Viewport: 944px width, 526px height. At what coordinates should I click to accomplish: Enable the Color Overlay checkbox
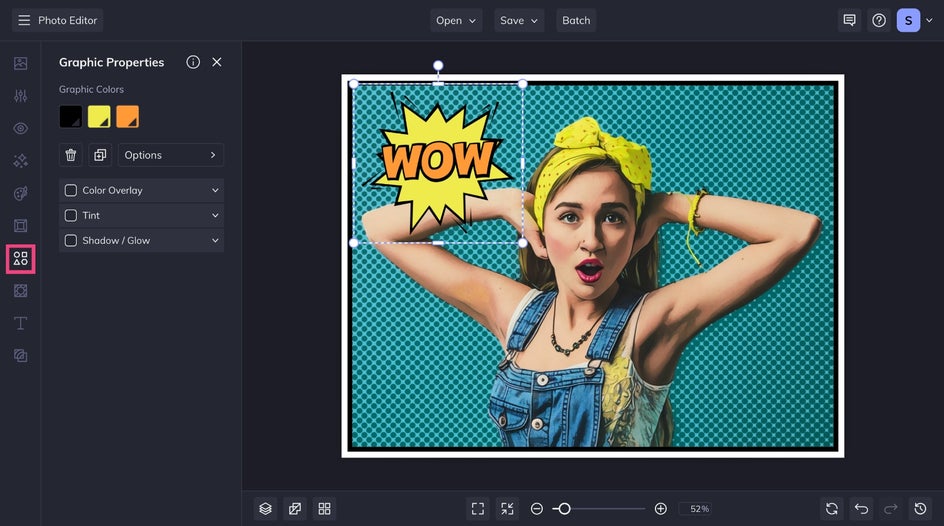pos(70,190)
